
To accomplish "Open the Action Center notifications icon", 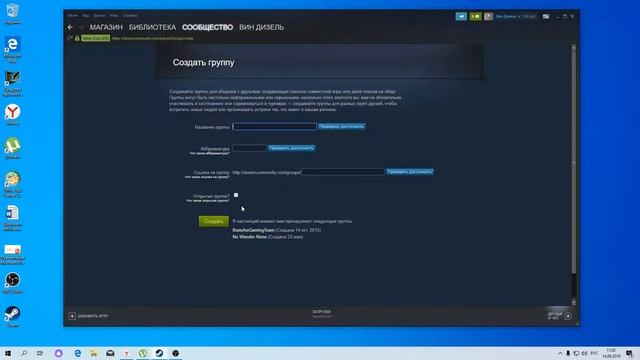I will point(630,353).
